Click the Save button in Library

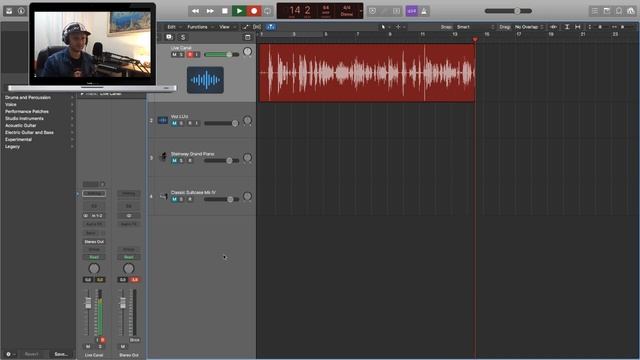point(61,354)
